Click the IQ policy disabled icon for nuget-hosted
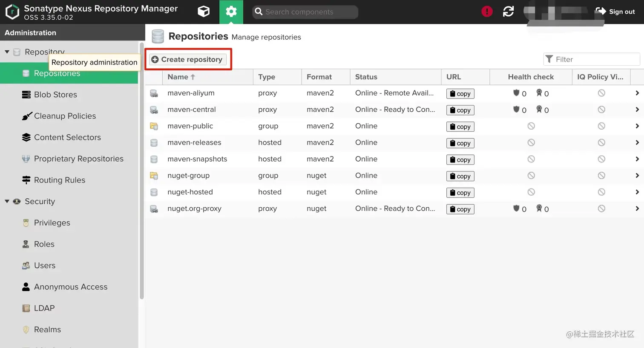The height and width of the screenshot is (348, 644). [601, 192]
